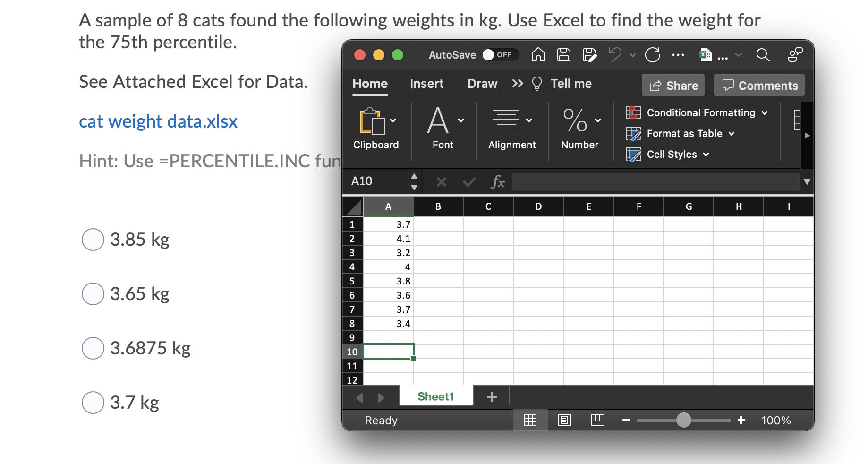Open the Tell me lightbulb
This screenshot has width=868, height=464.
(x=537, y=84)
